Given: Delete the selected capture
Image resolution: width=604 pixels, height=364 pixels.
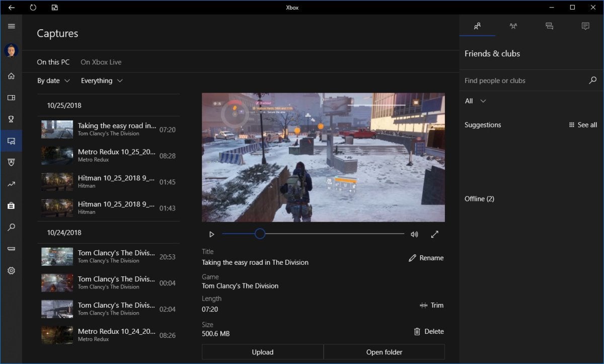Looking at the screenshot, I should [x=429, y=331].
